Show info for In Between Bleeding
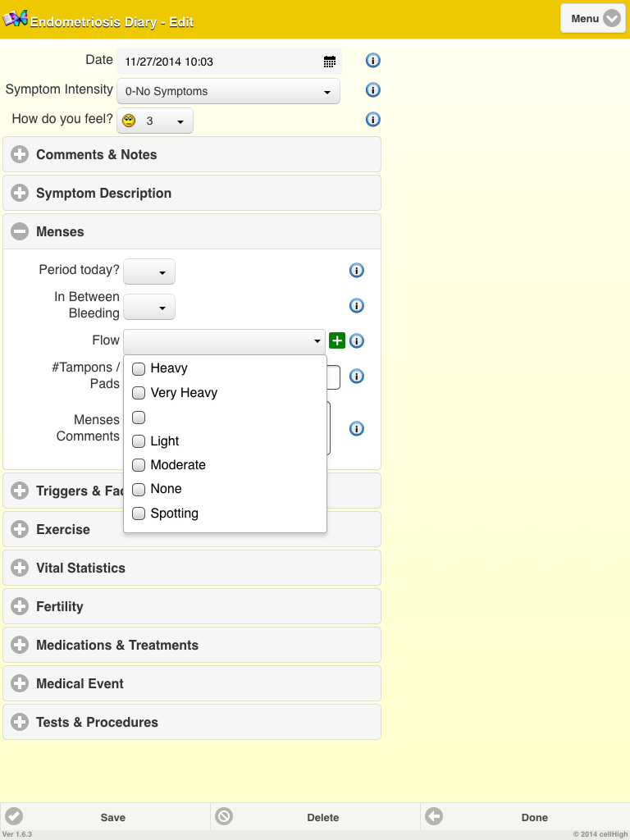This screenshot has height=840, width=630. coord(356,306)
